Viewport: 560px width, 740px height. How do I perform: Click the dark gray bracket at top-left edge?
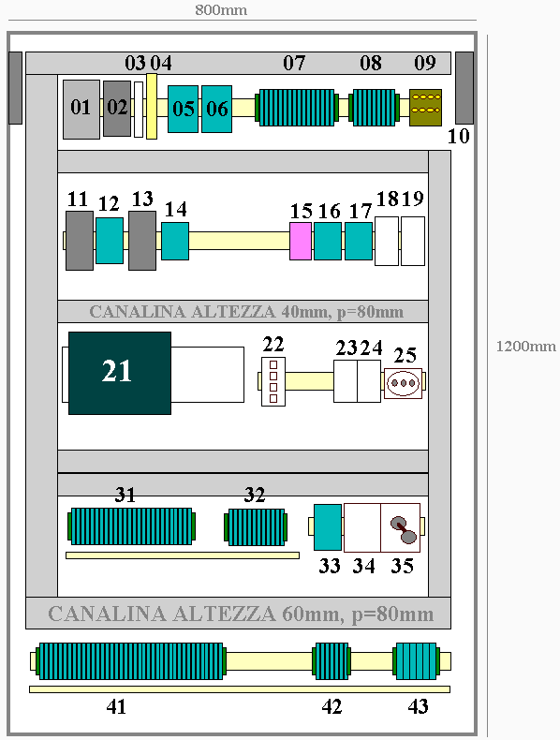(x=15, y=88)
